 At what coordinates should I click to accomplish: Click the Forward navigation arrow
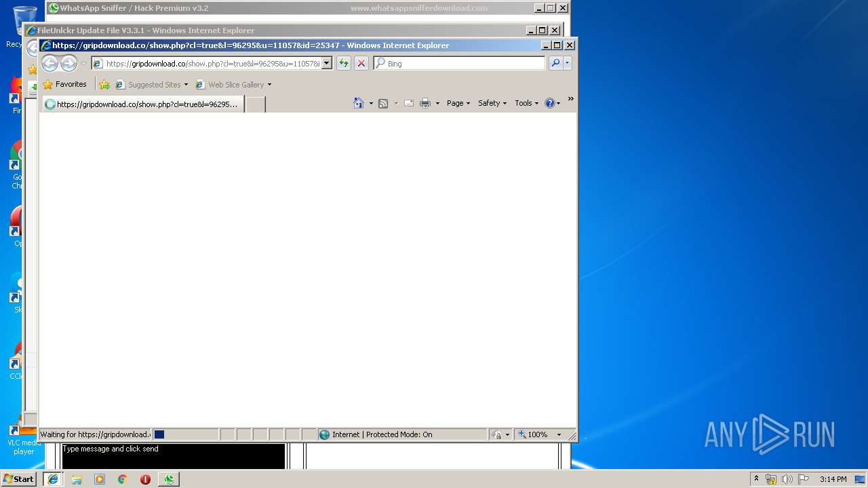coord(68,64)
